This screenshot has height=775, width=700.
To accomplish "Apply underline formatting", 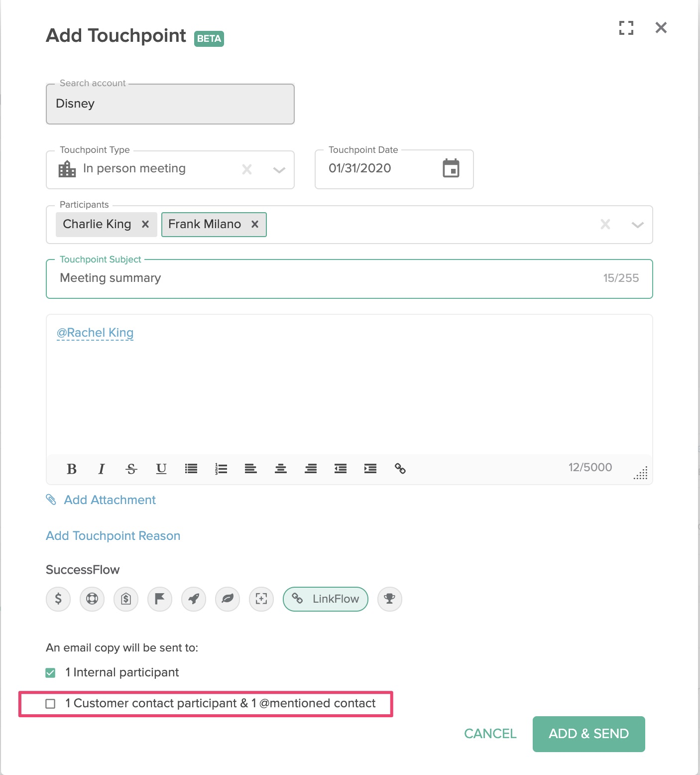I will tap(161, 469).
